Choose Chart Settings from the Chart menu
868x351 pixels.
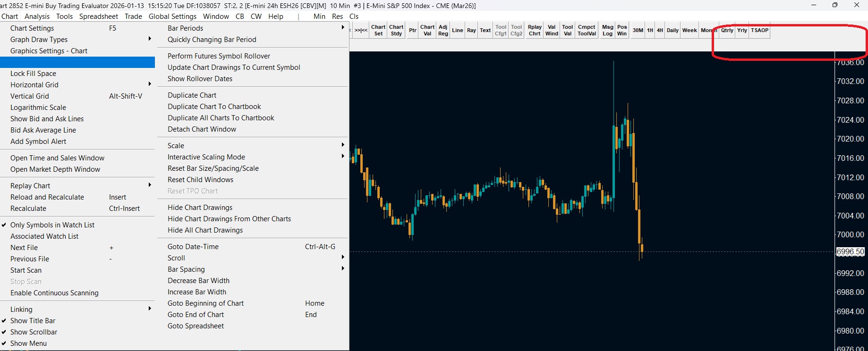[77, 28]
